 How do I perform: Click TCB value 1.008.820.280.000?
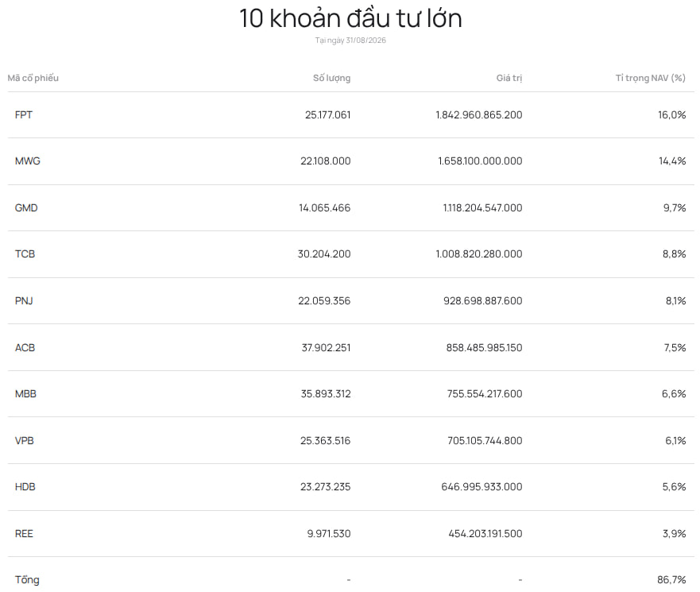pyautogui.click(x=479, y=253)
